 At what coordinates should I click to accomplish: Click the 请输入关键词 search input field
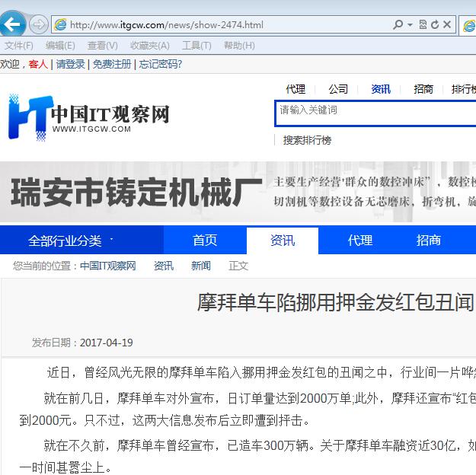coord(375,113)
